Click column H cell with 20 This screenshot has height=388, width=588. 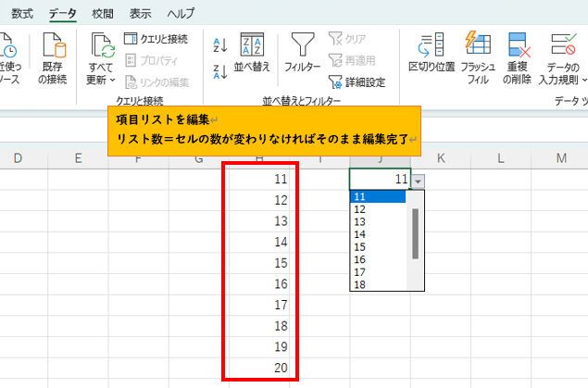point(259,369)
